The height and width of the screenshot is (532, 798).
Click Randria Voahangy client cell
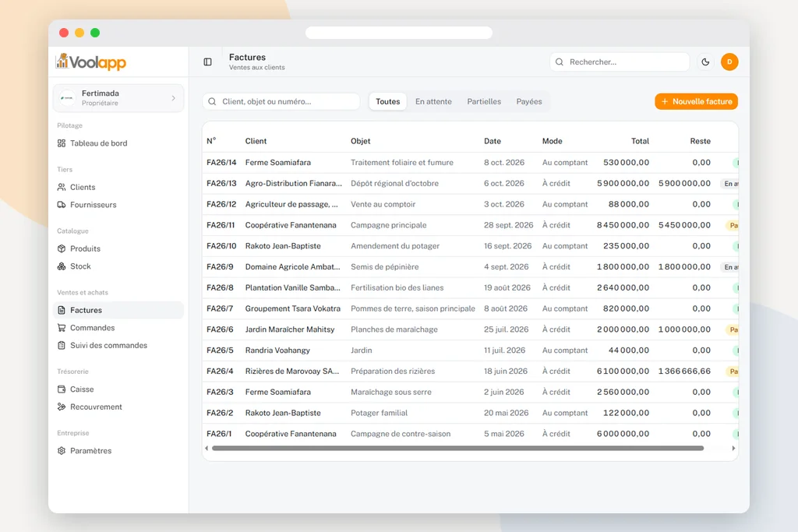tap(277, 351)
